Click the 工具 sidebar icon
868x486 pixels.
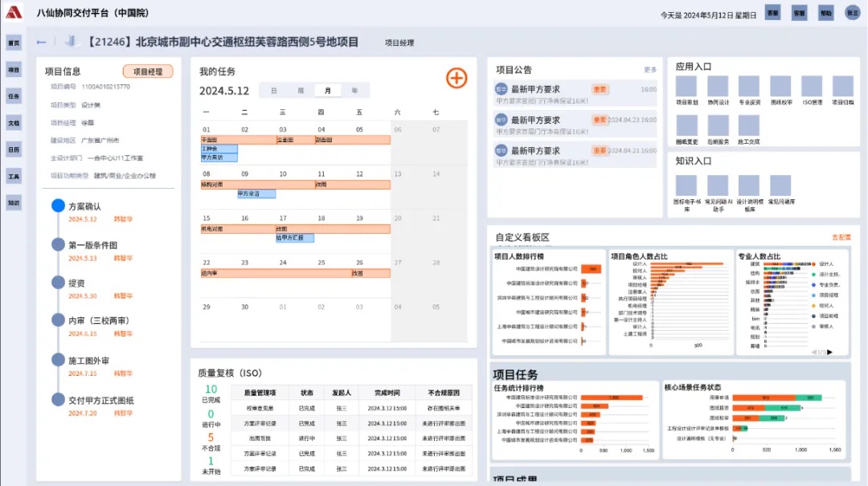[14, 176]
